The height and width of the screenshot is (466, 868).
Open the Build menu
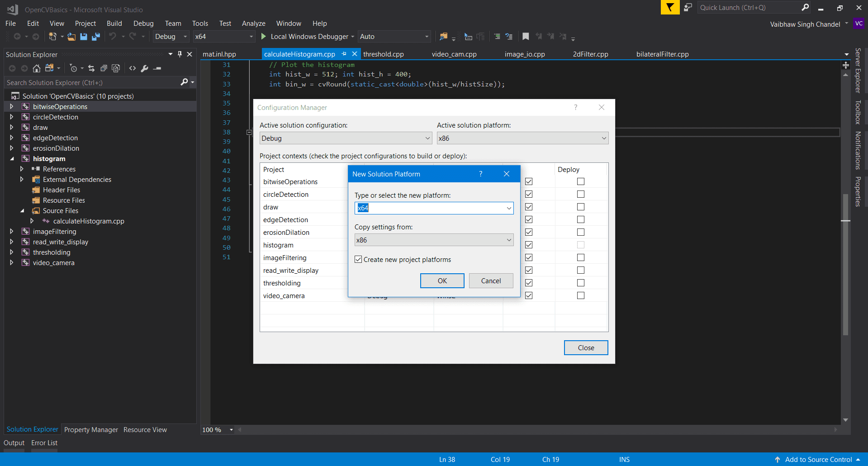click(114, 23)
